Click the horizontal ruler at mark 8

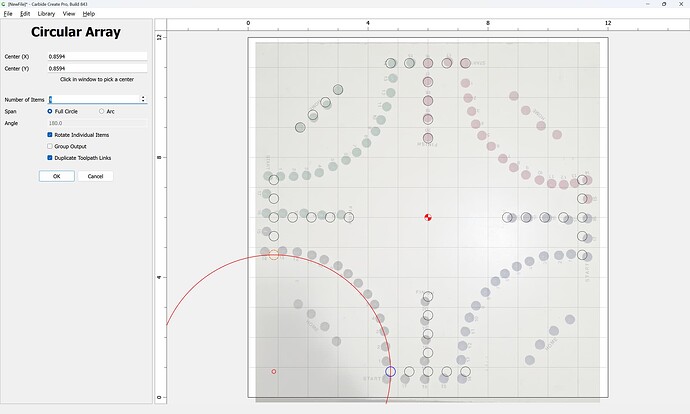pyautogui.click(x=488, y=23)
